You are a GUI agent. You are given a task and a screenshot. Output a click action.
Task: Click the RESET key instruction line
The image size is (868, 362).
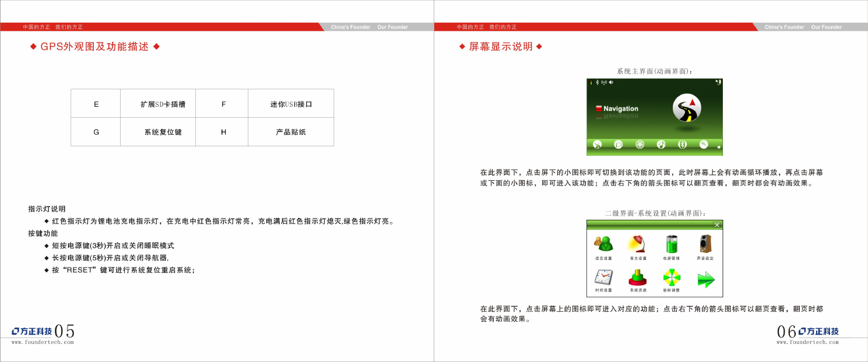pyautogui.click(x=124, y=270)
